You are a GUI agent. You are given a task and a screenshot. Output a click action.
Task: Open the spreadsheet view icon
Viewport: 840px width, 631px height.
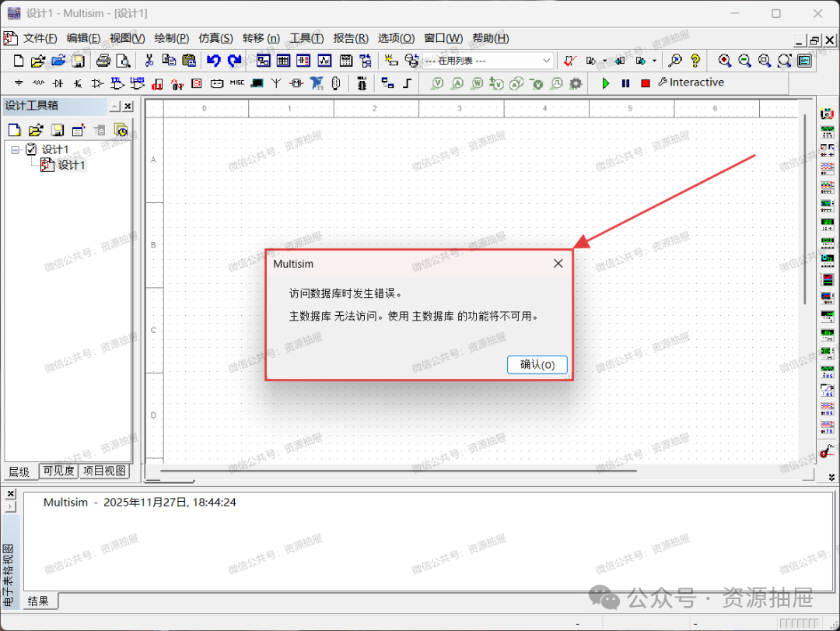coord(283,61)
